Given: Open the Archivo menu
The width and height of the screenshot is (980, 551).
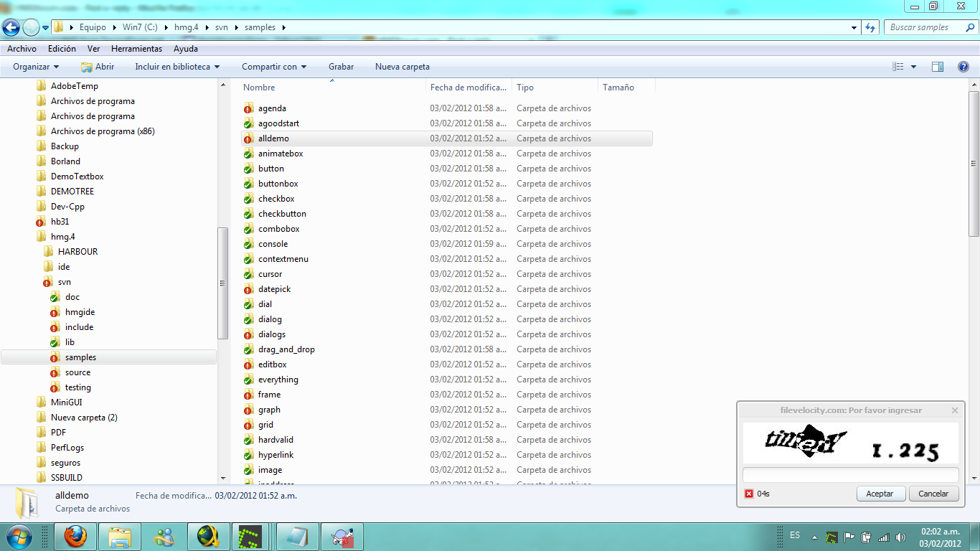Looking at the screenshot, I should coord(22,49).
